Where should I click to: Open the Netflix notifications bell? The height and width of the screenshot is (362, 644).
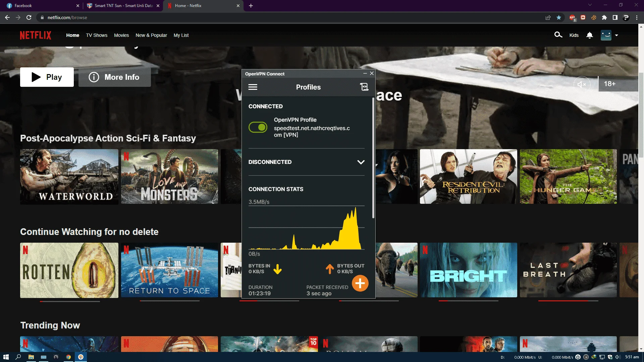590,35
